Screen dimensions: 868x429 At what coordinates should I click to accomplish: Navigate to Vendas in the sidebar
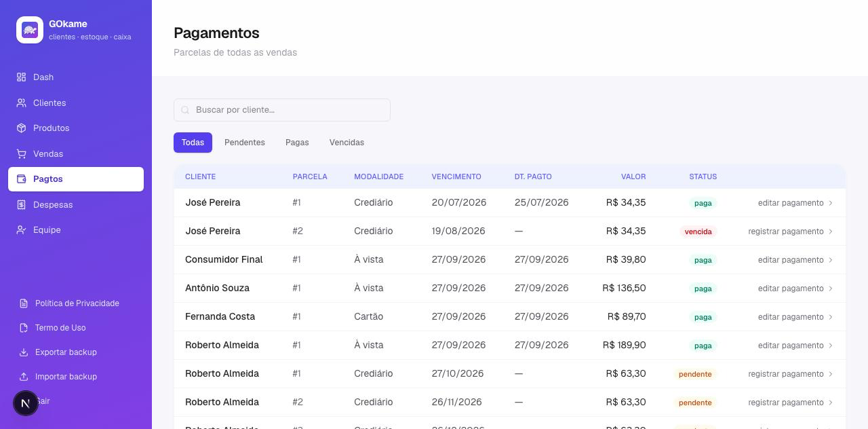[x=76, y=154]
